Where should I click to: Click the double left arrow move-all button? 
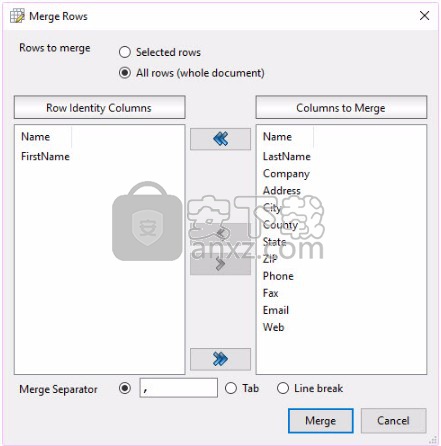pyautogui.click(x=220, y=139)
